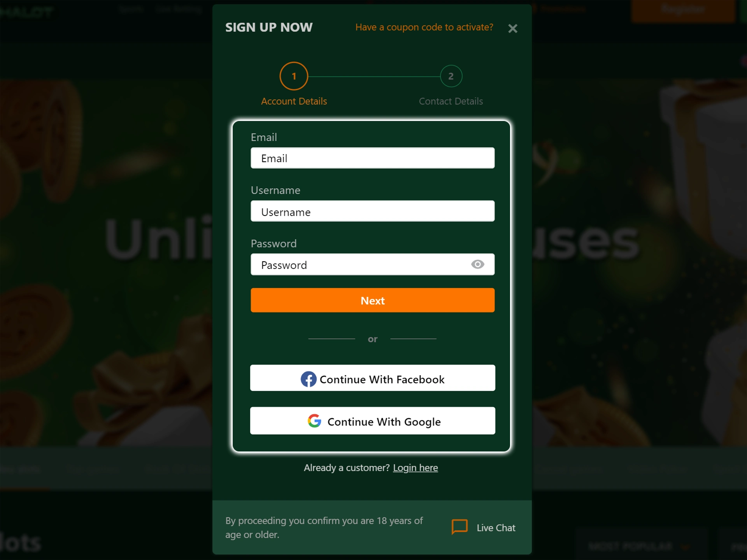The image size is (747, 560).
Task: Click the orange coupon code link
Action: 424,26
